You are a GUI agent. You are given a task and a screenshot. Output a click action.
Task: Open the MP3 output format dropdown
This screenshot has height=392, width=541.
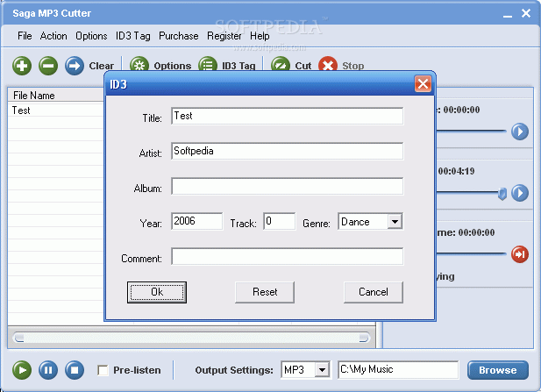[322, 370]
